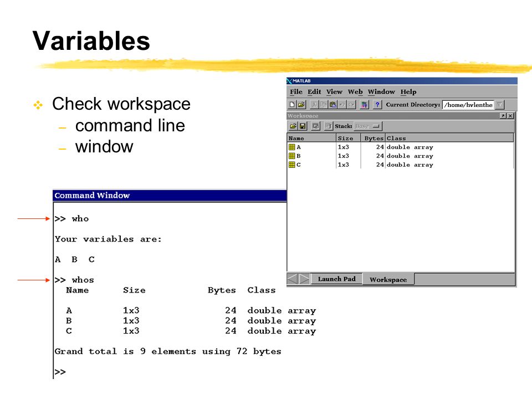
Task: Open the Stack Base dropdown
Action: point(368,126)
